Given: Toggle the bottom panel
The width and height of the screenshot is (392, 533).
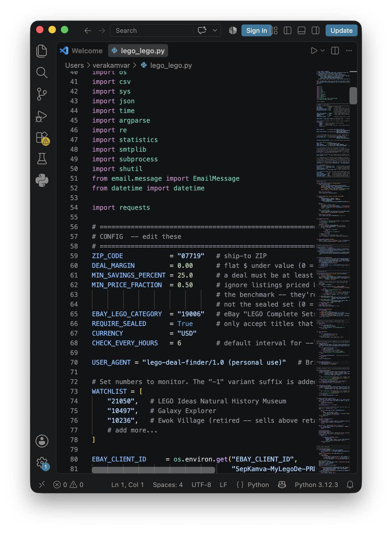Looking at the screenshot, I should pyautogui.click(x=301, y=30).
